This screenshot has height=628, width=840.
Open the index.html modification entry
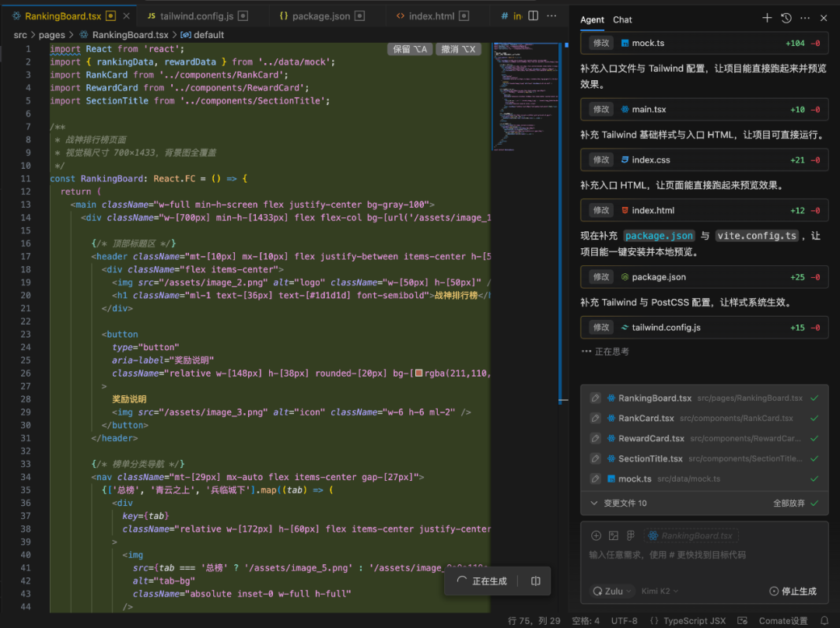coord(704,210)
